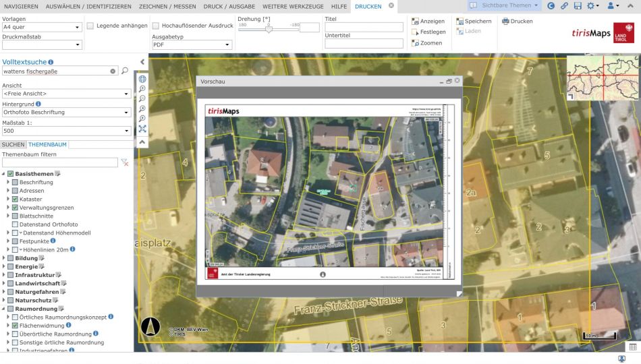
Task: Switch to the SUCHEN tab
Action: click(x=13, y=145)
